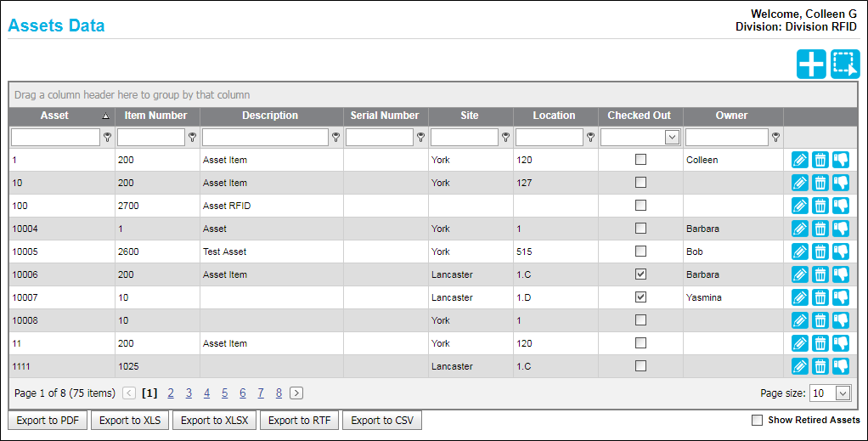The image size is (868, 441).
Task: Click pencil edit icon for asset 1111
Action: (800, 366)
